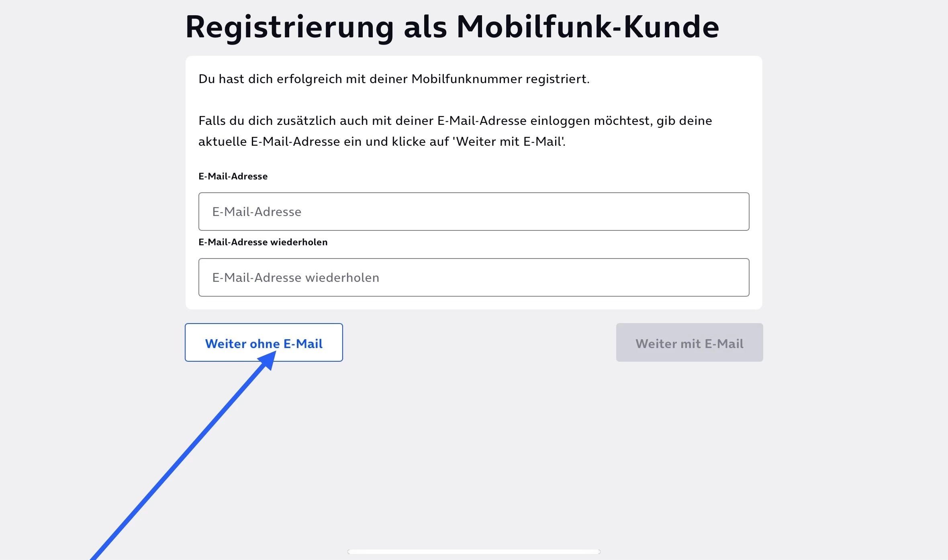Tap the home indicator bar
This screenshot has width=948, height=560.
click(474, 552)
